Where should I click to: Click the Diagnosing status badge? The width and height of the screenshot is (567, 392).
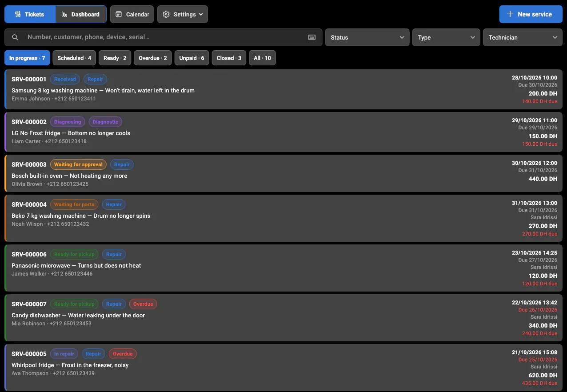(x=68, y=122)
